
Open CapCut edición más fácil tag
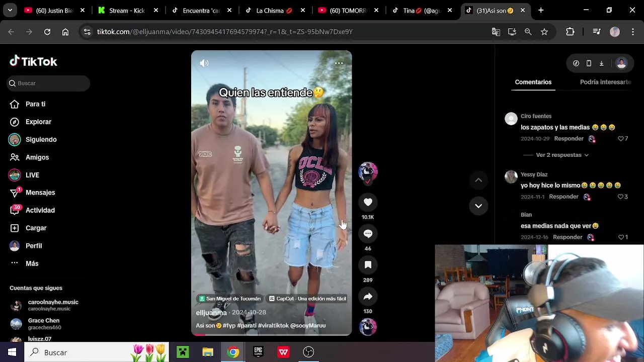coord(307,299)
